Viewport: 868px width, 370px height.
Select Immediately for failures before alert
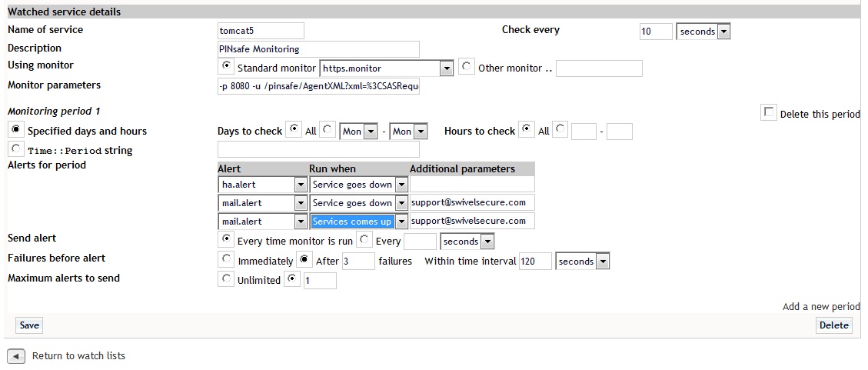[227, 260]
